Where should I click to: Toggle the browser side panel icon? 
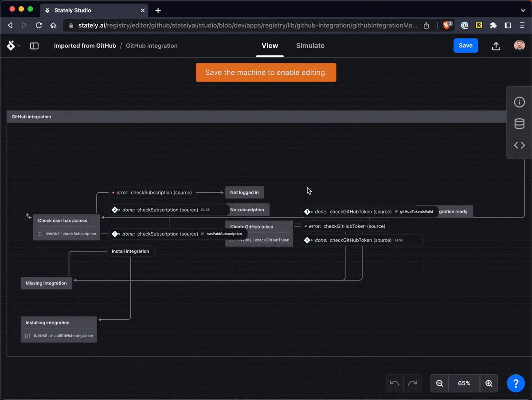pos(508,25)
